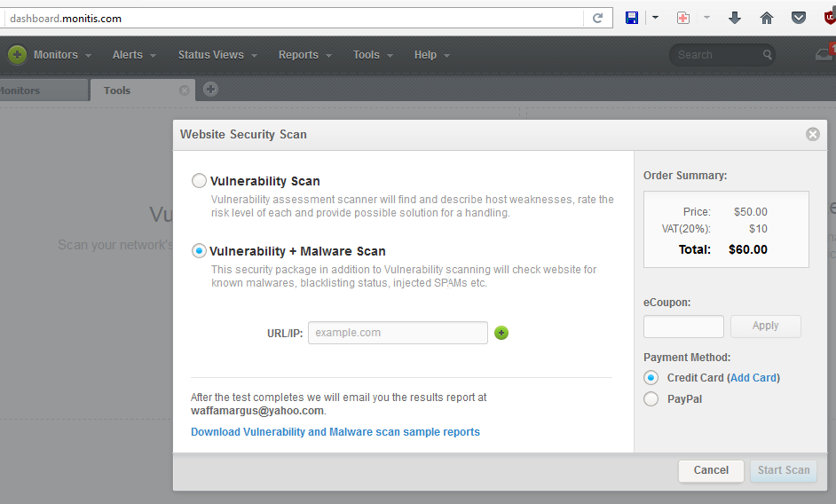Open the Help menu

click(x=431, y=55)
